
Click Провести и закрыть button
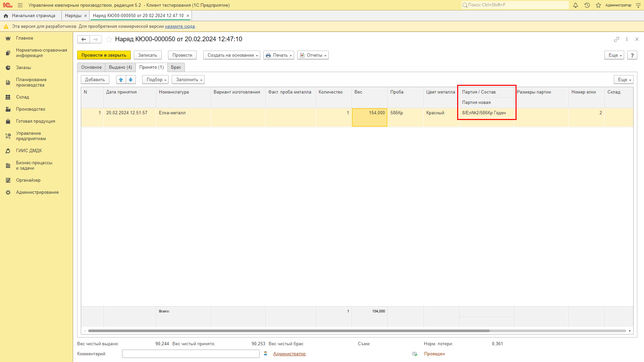coord(104,55)
